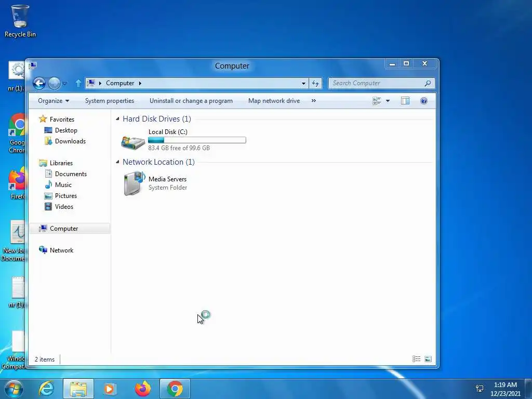Click the Show desktop strip

[x=528, y=389]
